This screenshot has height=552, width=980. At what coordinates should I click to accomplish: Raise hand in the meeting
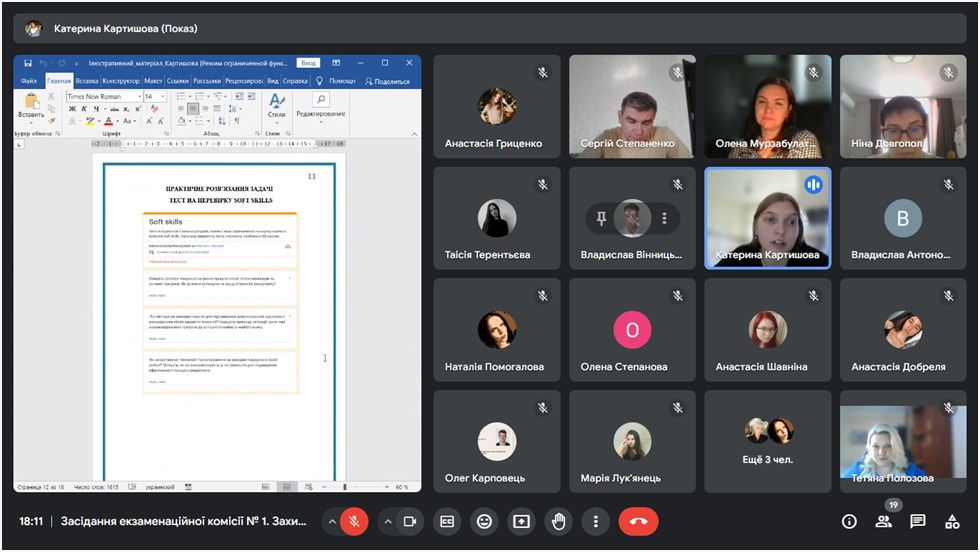click(558, 521)
